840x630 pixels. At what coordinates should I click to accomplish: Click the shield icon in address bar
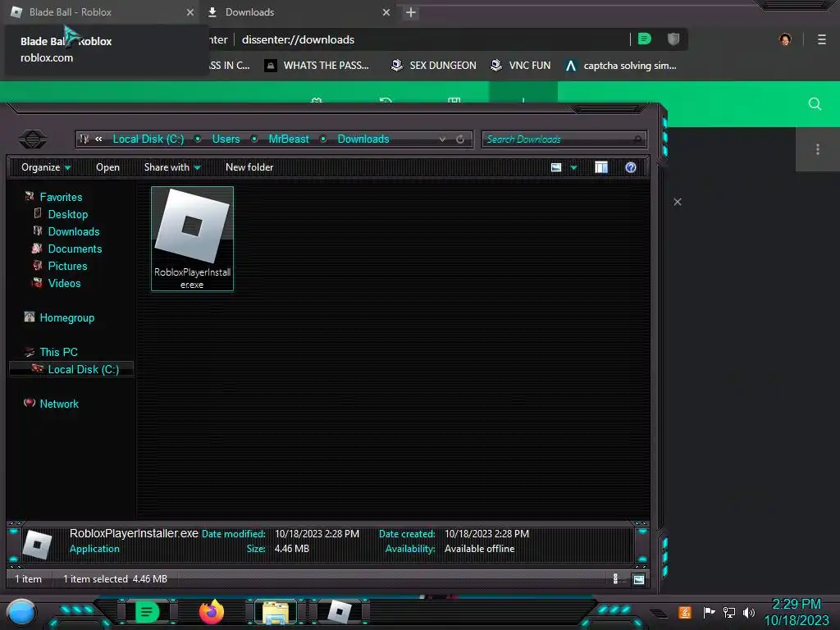point(673,39)
